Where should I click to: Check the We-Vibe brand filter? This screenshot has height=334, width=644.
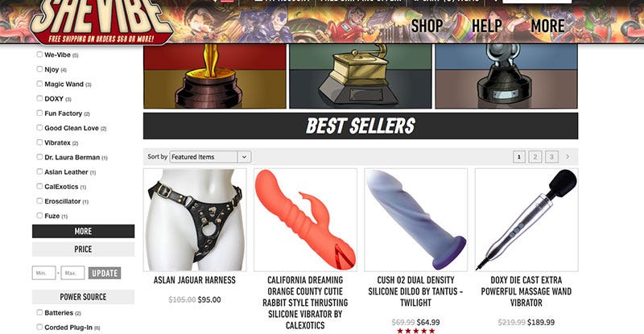(39, 54)
